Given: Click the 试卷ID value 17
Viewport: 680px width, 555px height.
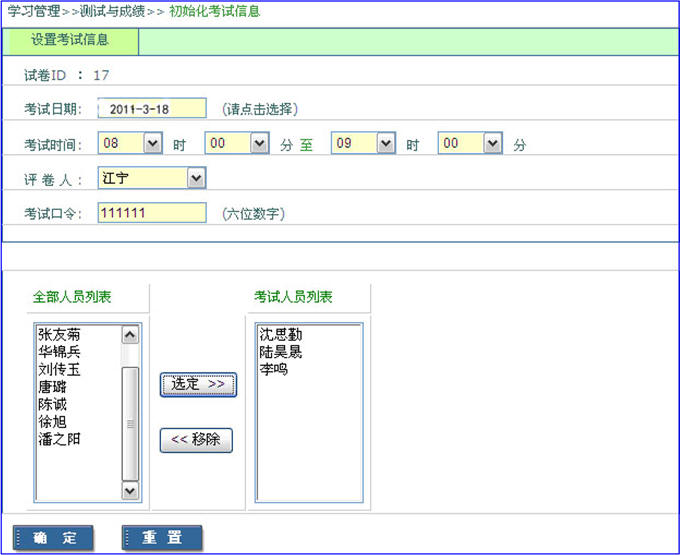Looking at the screenshot, I should [x=101, y=75].
